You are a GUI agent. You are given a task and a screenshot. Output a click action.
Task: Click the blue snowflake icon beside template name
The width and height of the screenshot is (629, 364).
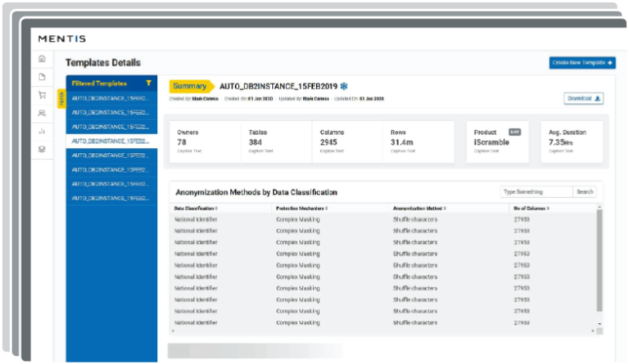tap(344, 86)
